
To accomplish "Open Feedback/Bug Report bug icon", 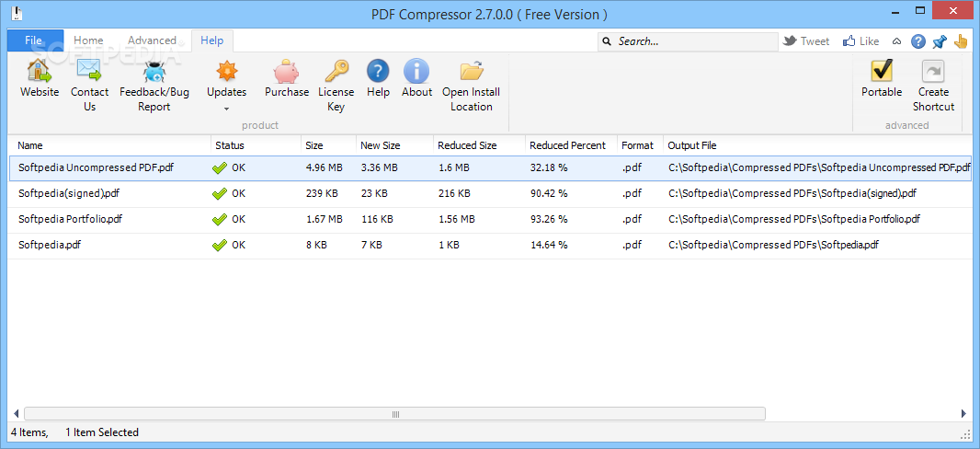I will coord(154,71).
